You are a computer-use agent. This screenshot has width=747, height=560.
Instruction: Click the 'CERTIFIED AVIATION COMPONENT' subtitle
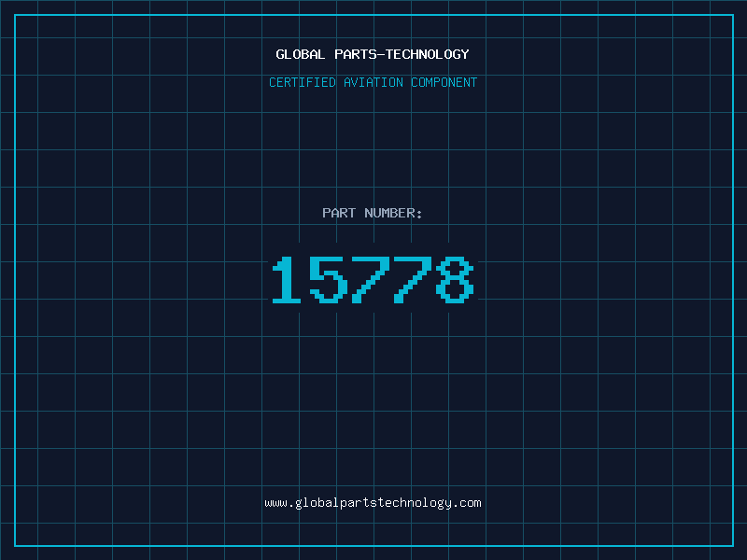click(373, 82)
